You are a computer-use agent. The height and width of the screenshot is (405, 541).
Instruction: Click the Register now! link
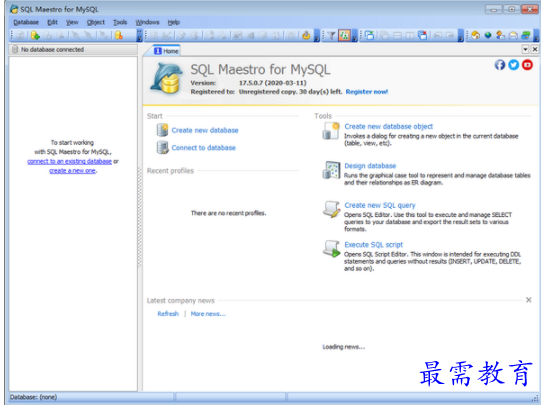tap(367, 92)
